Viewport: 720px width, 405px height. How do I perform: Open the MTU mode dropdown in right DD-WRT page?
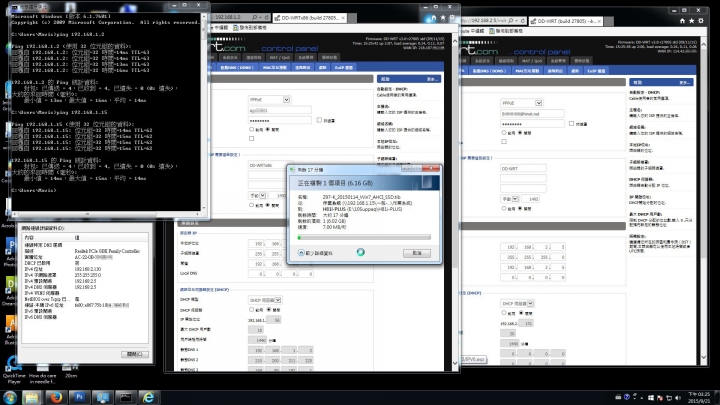[510, 199]
